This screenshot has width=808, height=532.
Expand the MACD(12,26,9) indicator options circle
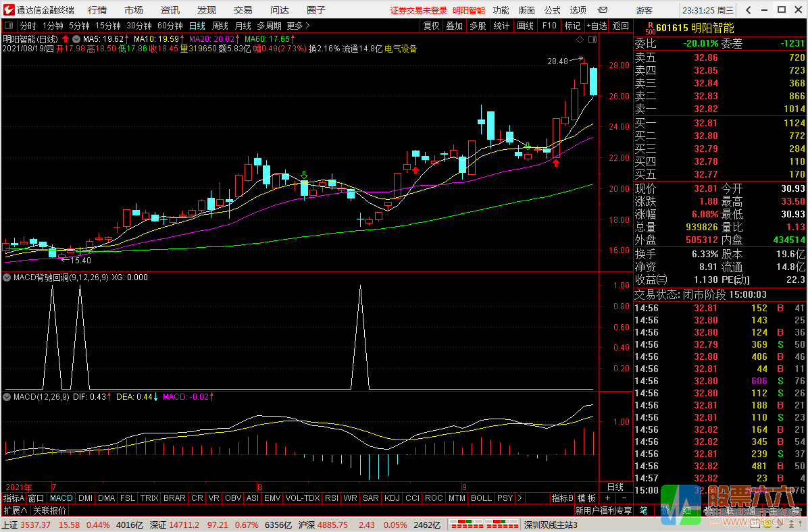[x=7, y=397]
